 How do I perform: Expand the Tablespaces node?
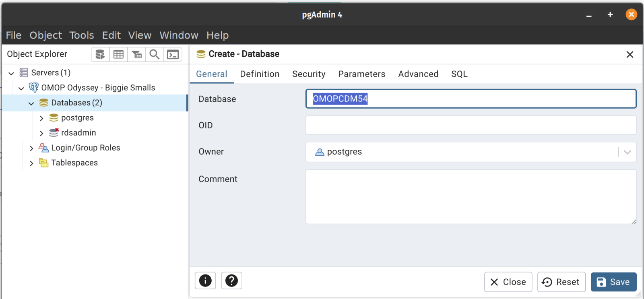coord(31,163)
